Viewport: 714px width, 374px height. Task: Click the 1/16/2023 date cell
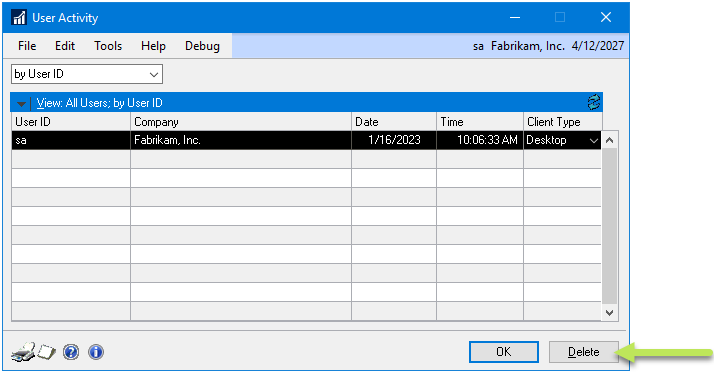tap(394, 140)
